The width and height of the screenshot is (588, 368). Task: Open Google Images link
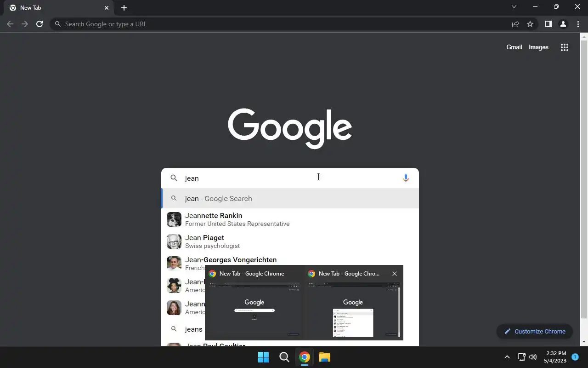(538, 47)
